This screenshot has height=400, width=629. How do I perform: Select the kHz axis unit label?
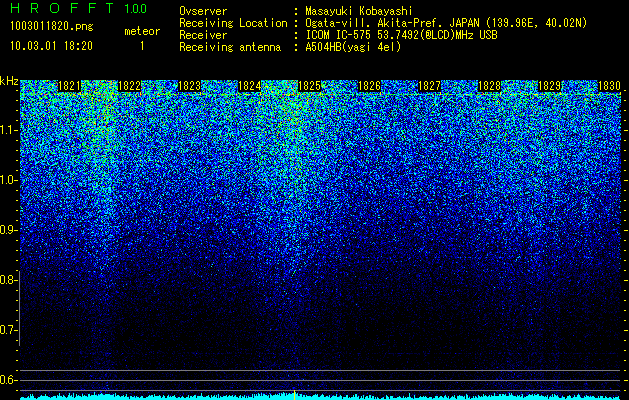pos(9,81)
